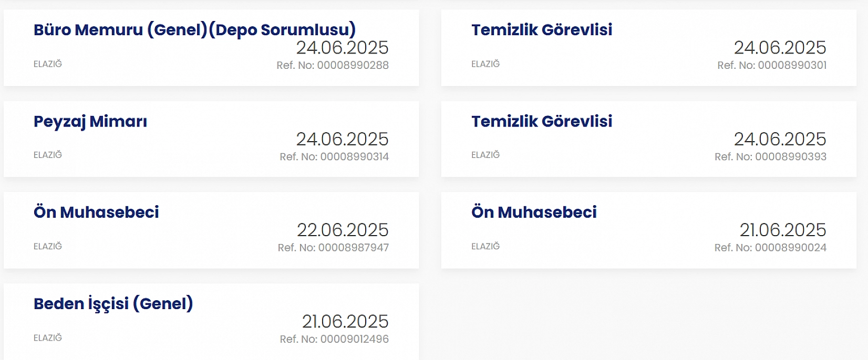The image size is (868, 360).
Task: Open Temizlik Görevlisi listing with ref 00008990301
Action: click(x=542, y=30)
